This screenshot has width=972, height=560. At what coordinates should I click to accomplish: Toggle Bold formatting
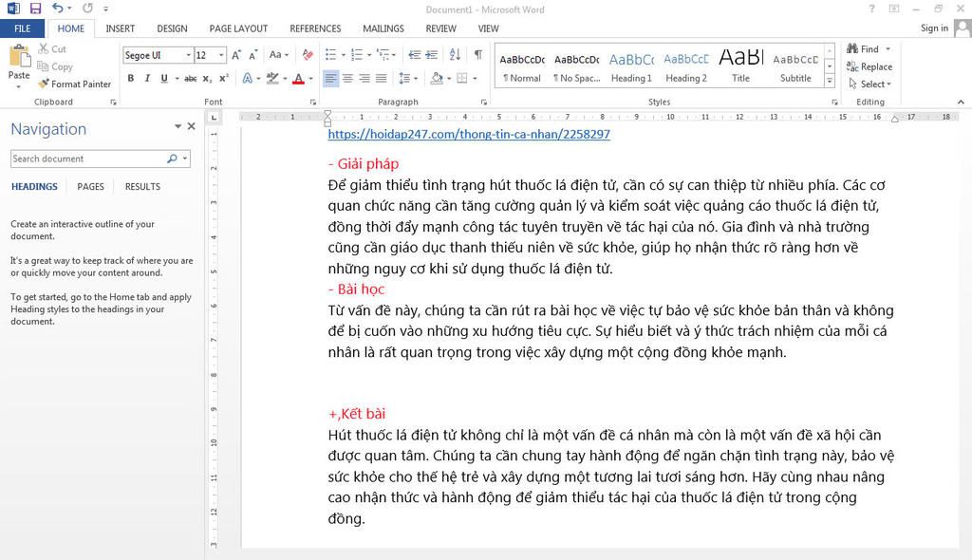point(131,79)
